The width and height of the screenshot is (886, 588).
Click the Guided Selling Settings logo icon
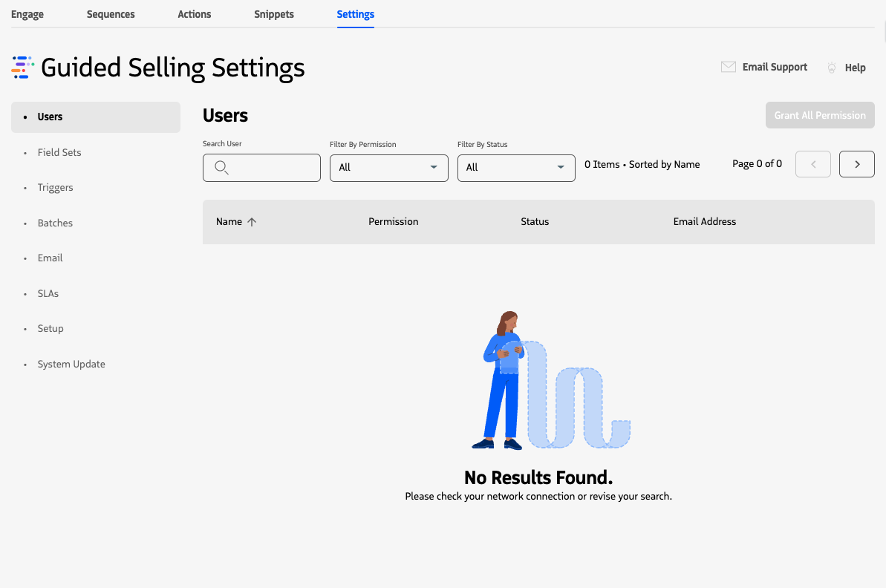[x=22, y=67]
